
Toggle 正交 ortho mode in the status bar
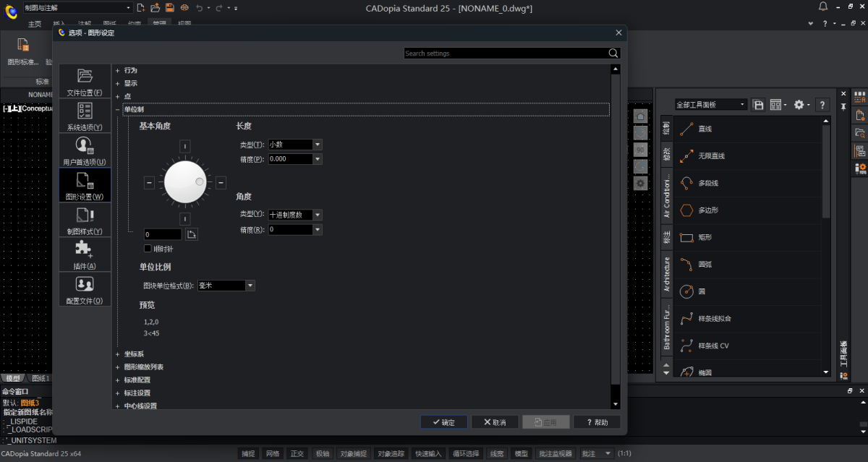tap(297, 453)
